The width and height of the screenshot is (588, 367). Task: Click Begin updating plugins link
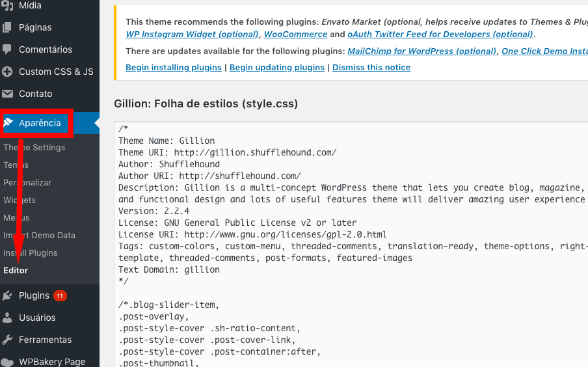pos(277,68)
